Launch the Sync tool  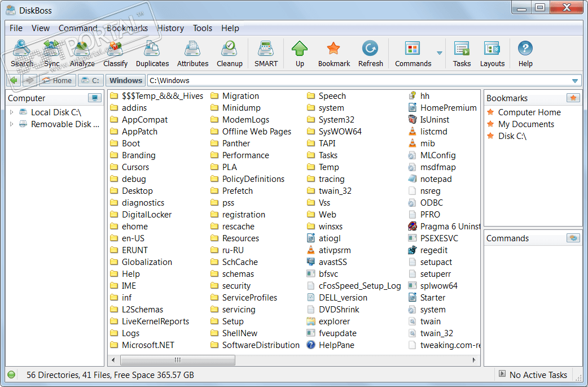pos(51,54)
